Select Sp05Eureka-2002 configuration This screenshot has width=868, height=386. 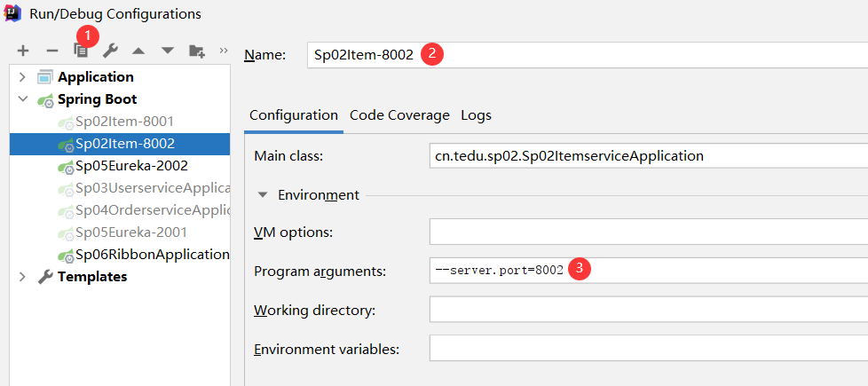[x=131, y=166]
